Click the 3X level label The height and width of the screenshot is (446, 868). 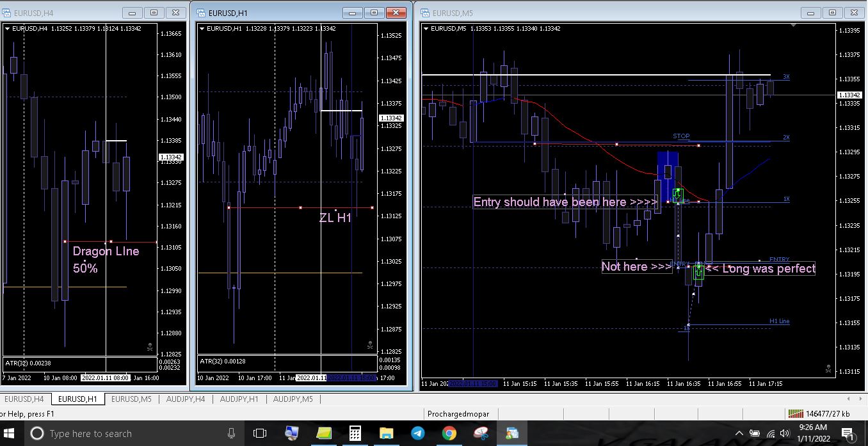[786, 77]
